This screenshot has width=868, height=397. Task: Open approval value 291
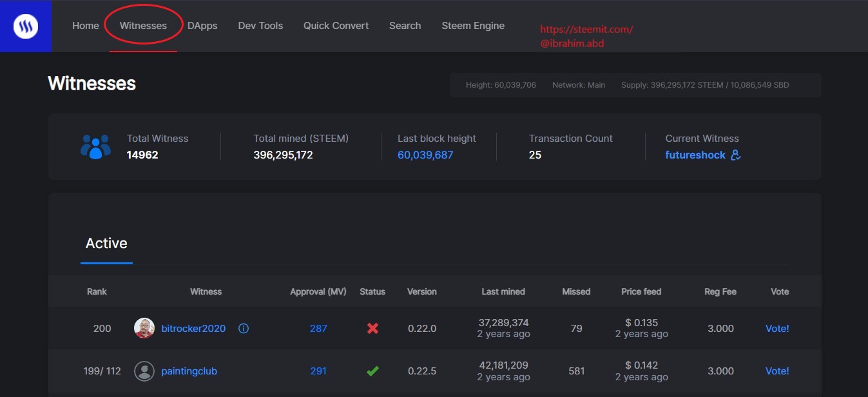pos(318,371)
